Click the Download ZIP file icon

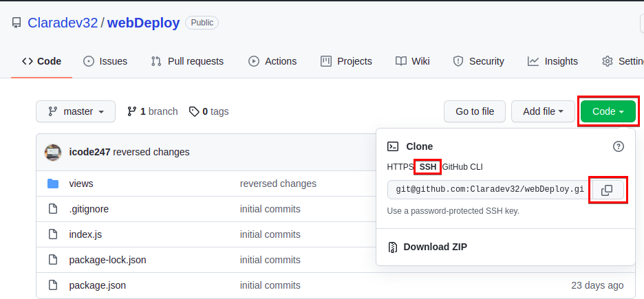pos(393,247)
